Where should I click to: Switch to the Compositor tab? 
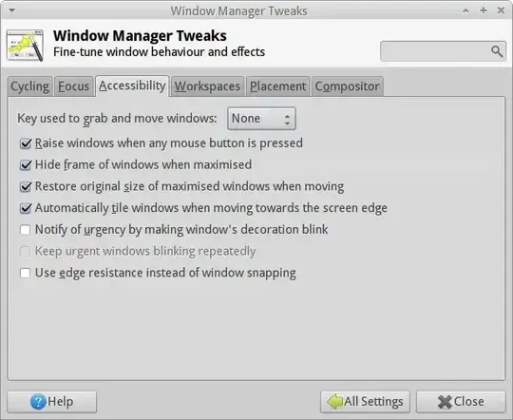coord(347,86)
